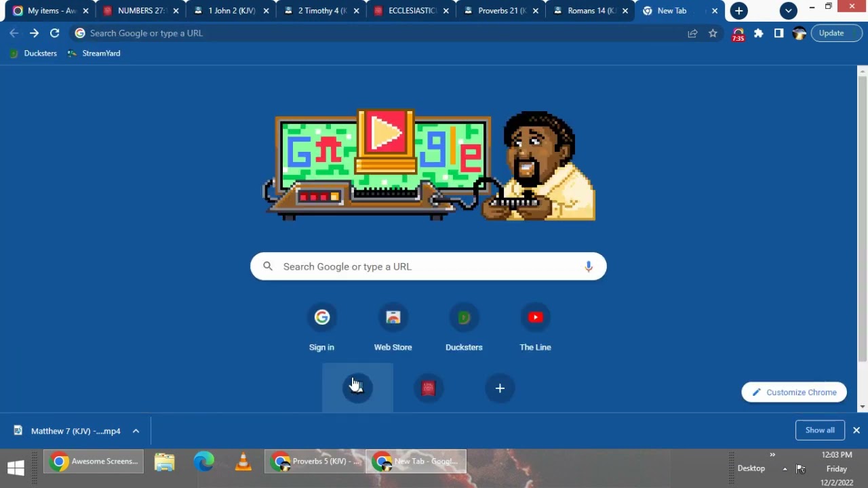Open the StreamYard bookmark

point(94,54)
